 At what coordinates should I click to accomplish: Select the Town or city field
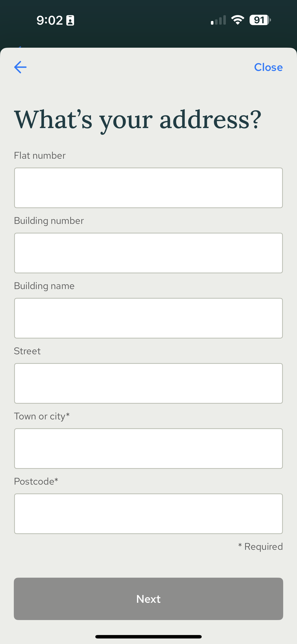(x=148, y=448)
